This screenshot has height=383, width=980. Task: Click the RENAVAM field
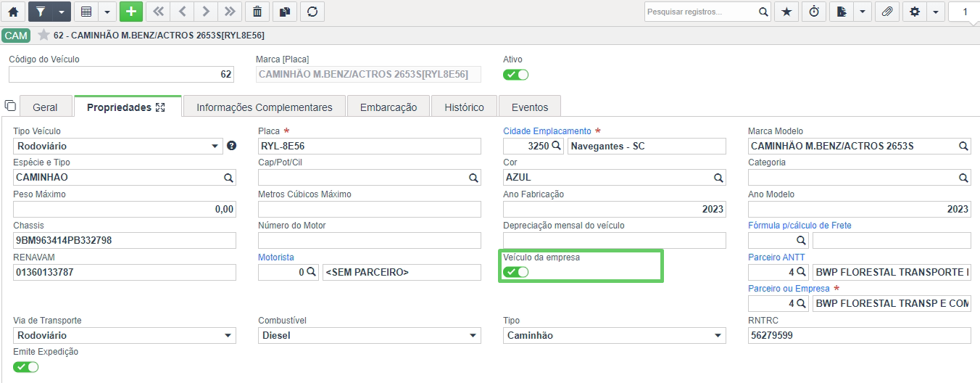click(x=125, y=272)
